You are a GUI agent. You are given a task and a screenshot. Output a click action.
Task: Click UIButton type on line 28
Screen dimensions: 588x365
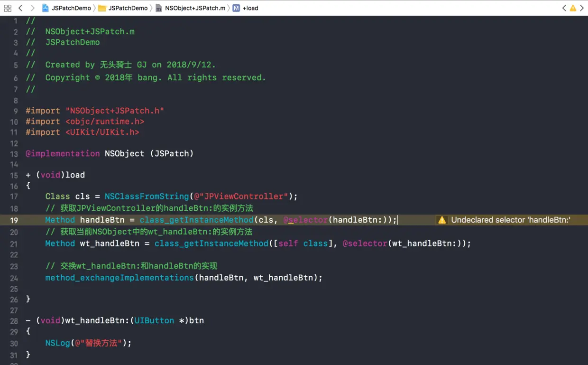[x=154, y=320]
